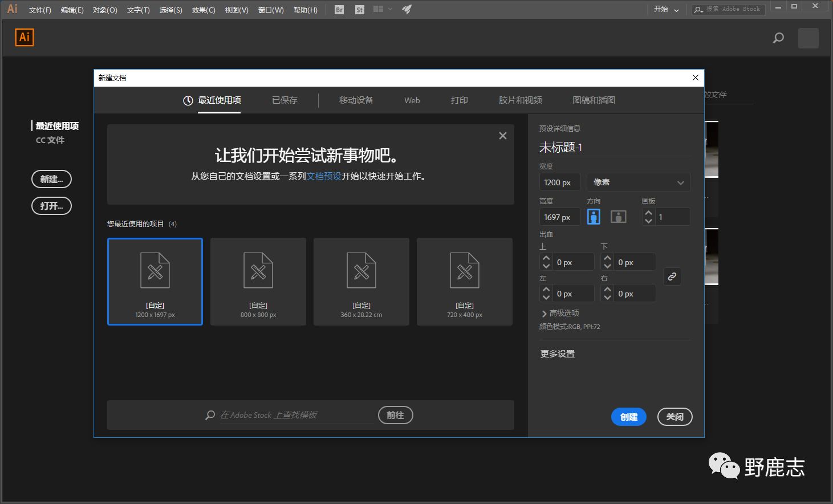Image resolution: width=833 pixels, height=504 pixels.
Task: Select portrait orientation
Action: pos(594,217)
